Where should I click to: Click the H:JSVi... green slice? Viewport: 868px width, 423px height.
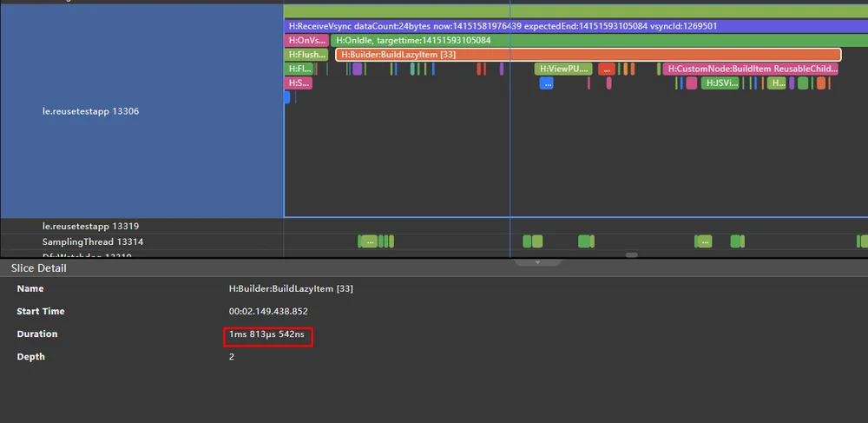720,83
